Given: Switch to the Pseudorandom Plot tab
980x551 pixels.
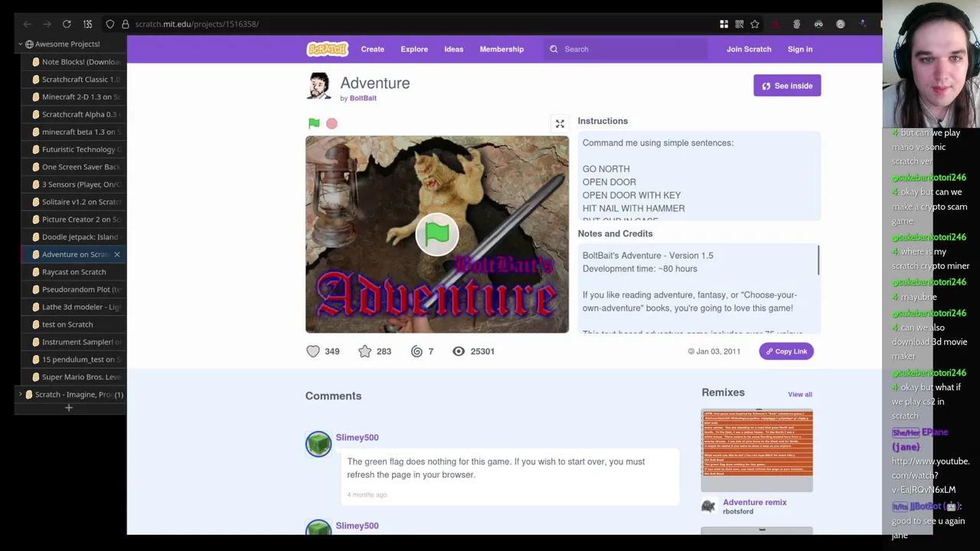Looking at the screenshot, I should click(x=74, y=289).
